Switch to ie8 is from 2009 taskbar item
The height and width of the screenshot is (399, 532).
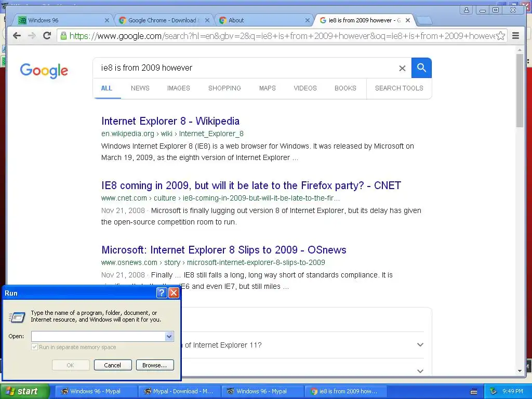pyautogui.click(x=345, y=392)
